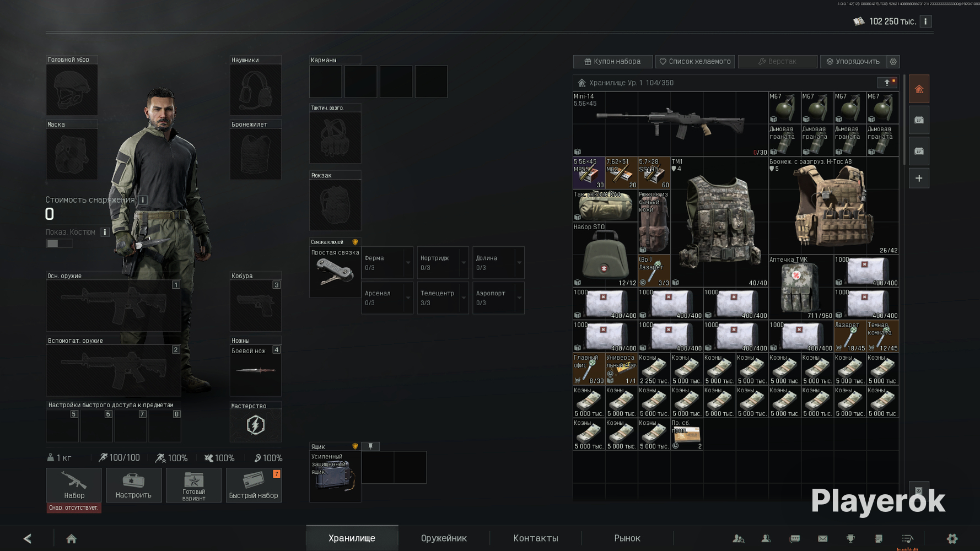Open the chat bubbles icon
This screenshot has width=980, height=551.
point(794,538)
